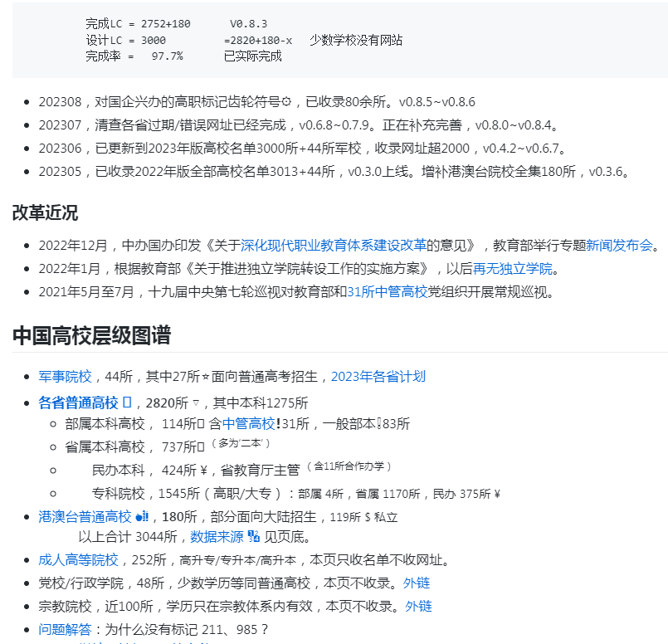The image size is (668, 644).
Task: Click 外链 on the 党校/行政学院 line
Action: [417, 583]
